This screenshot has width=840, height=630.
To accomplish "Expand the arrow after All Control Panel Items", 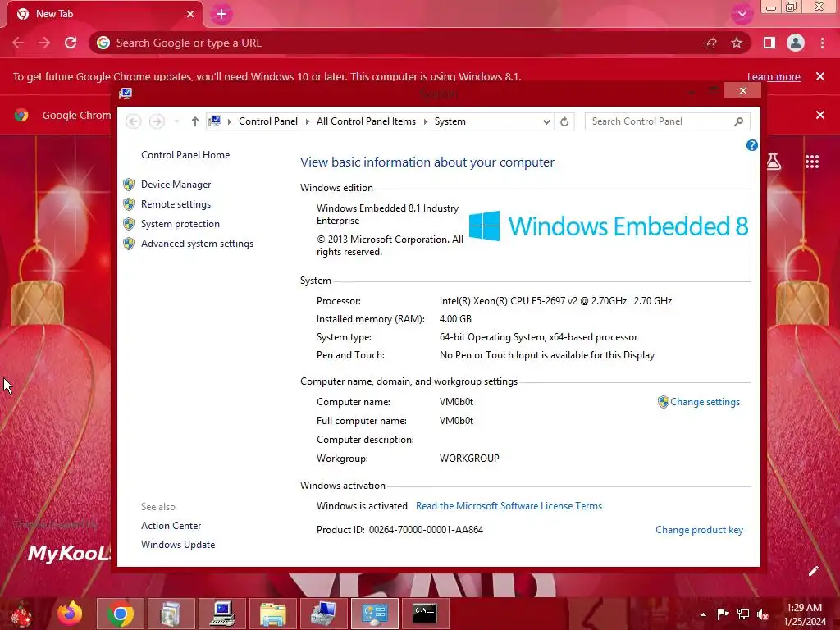I will point(426,121).
